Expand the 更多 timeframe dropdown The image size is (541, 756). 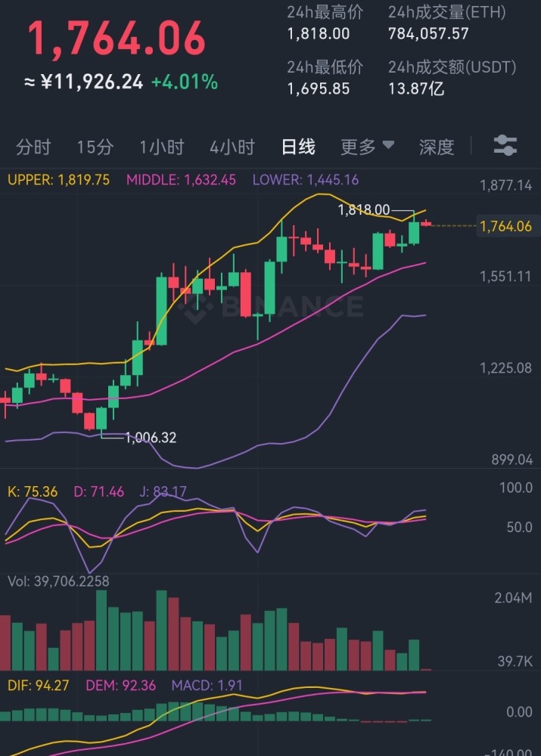click(x=367, y=147)
